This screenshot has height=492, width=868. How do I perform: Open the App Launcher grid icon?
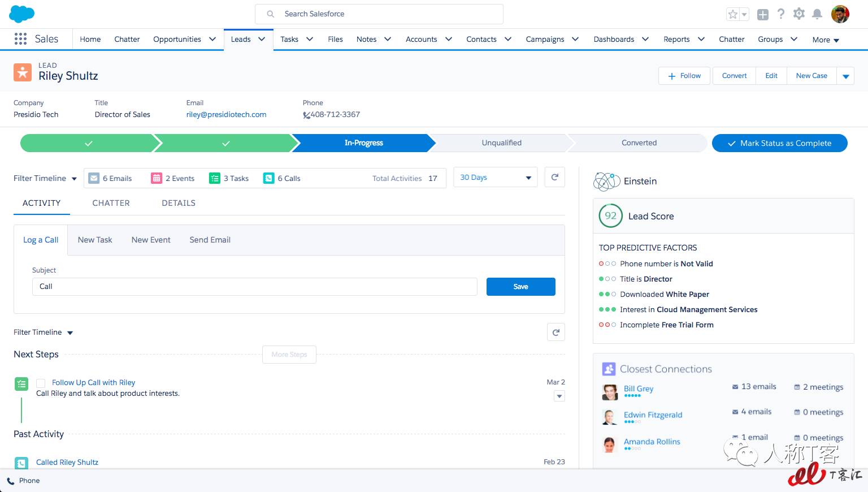[x=20, y=39]
